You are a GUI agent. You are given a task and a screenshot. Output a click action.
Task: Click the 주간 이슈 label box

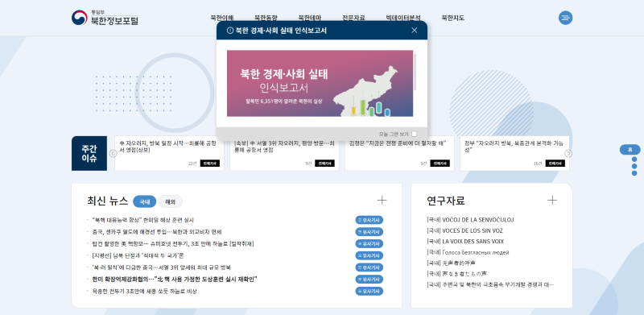click(x=89, y=153)
